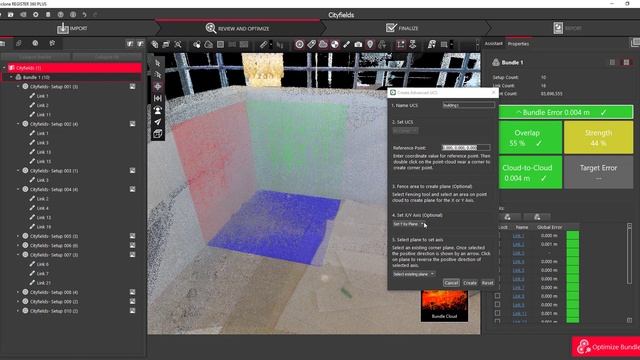The height and width of the screenshot is (360, 640).
Task: Click Create in Create Advanced UCS dialog
Action: coord(470,283)
